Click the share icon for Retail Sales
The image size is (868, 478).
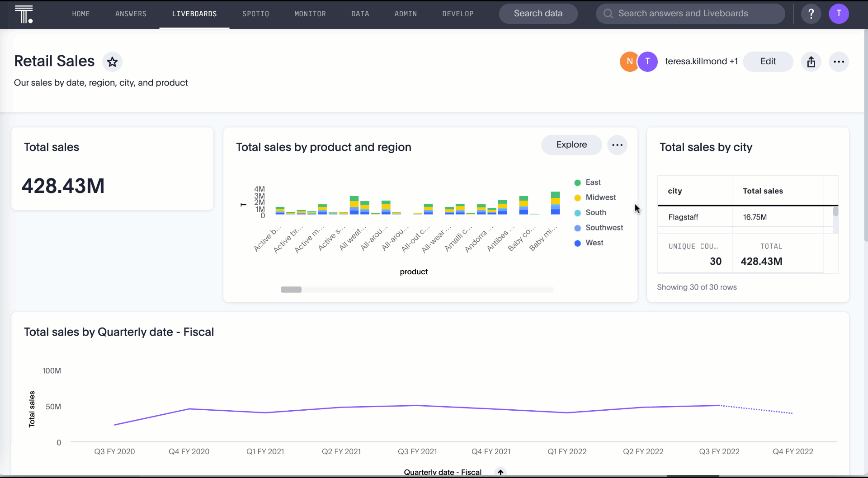tap(811, 61)
